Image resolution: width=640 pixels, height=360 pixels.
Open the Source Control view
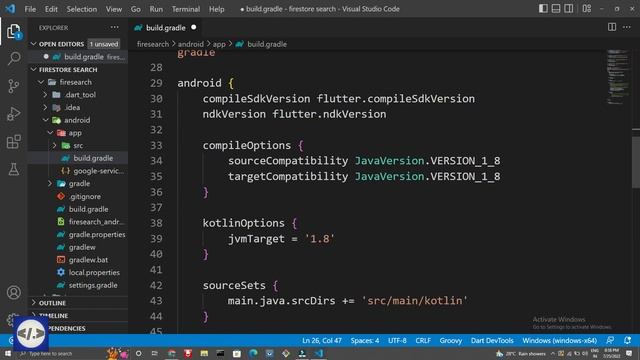(13, 86)
